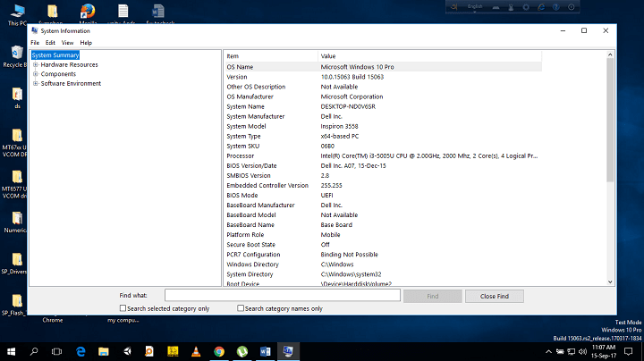Click the Value column header
644x361 pixels.
click(x=429, y=56)
